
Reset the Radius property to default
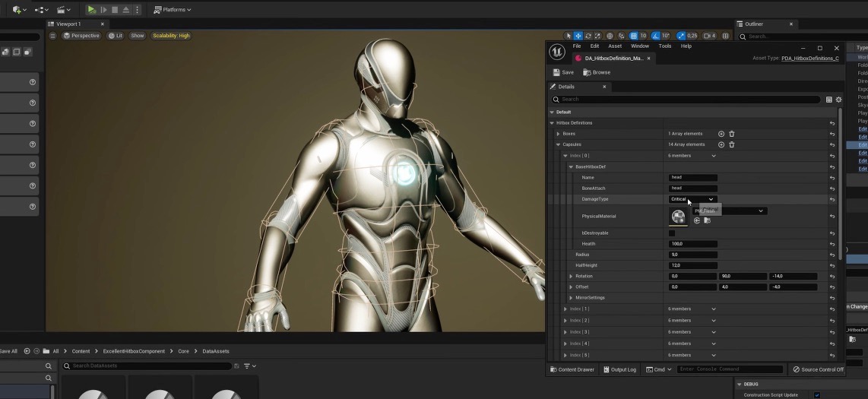832,255
